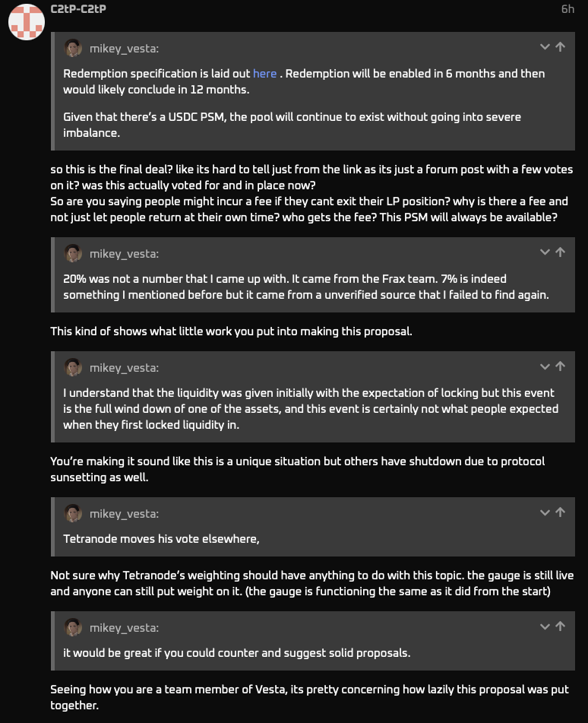Image resolution: width=588 pixels, height=723 pixels.
Task: Click mikey_vesta name in the Tetranode quote header
Action: tap(124, 514)
